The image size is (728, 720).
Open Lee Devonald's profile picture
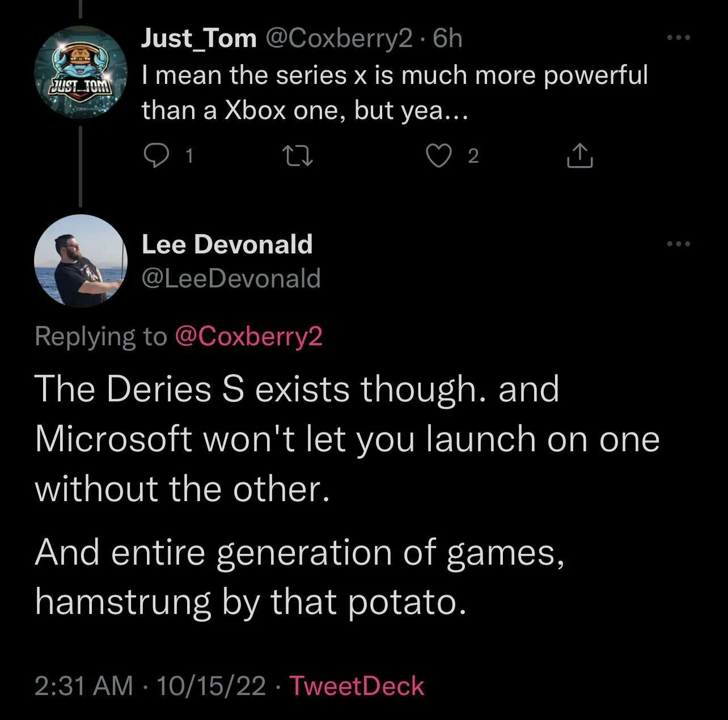[82, 261]
